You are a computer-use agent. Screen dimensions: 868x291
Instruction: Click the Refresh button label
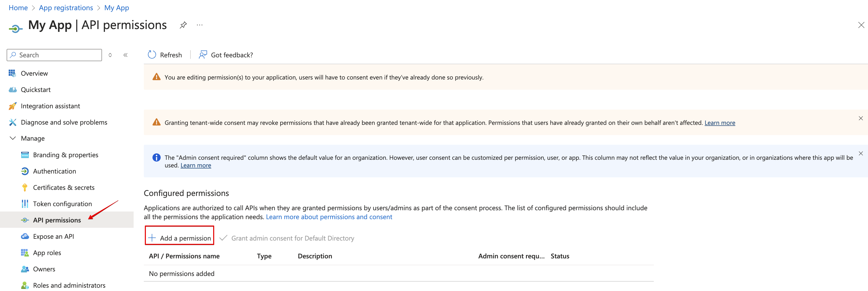[171, 55]
